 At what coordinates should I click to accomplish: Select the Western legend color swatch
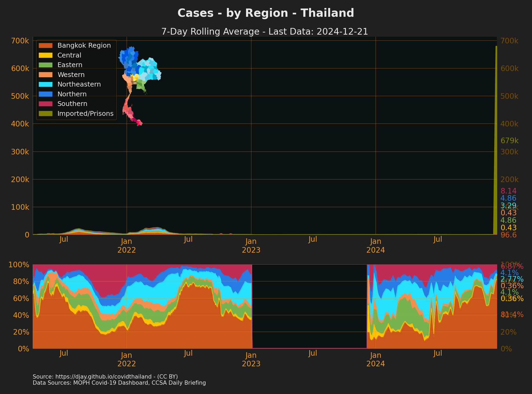pyautogui.click(x=45, y=75)
